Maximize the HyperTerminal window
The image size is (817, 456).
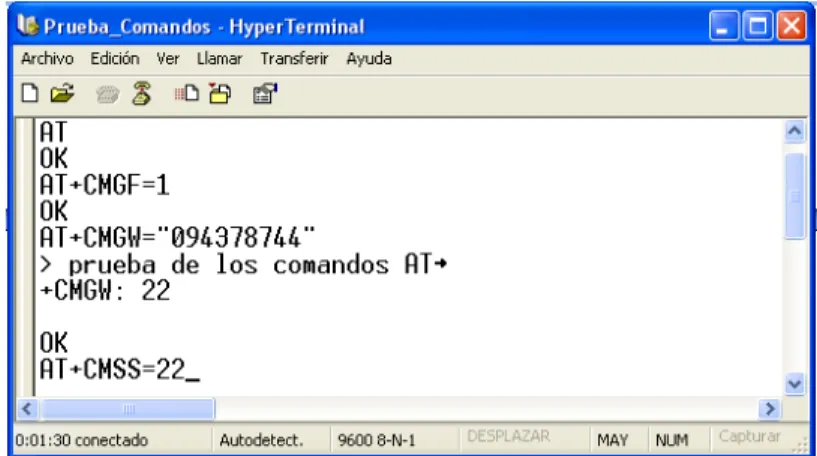coord(757,26)
